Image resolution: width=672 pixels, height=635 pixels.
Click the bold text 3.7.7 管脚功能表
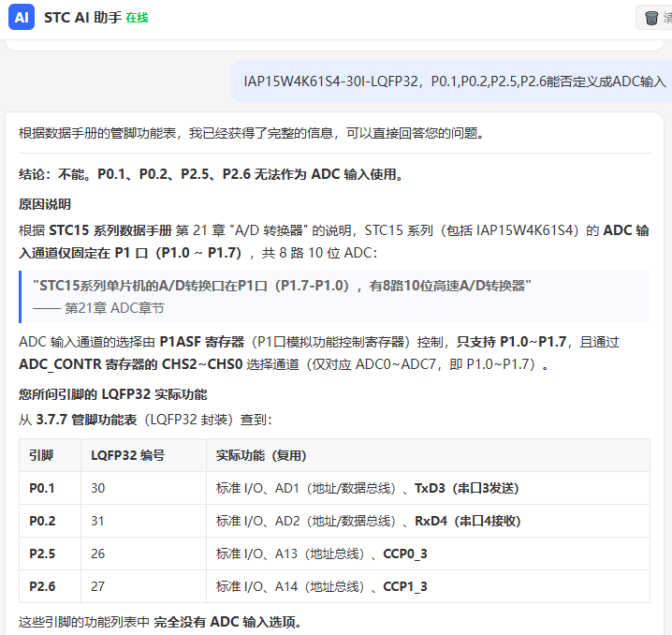(x=86, y=420)
